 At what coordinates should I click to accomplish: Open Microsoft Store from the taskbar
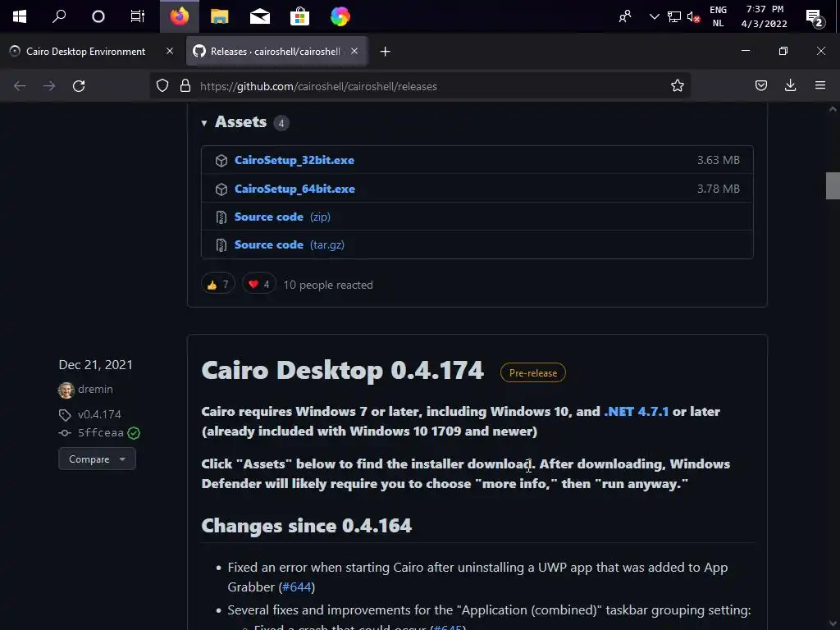(299, 16)
